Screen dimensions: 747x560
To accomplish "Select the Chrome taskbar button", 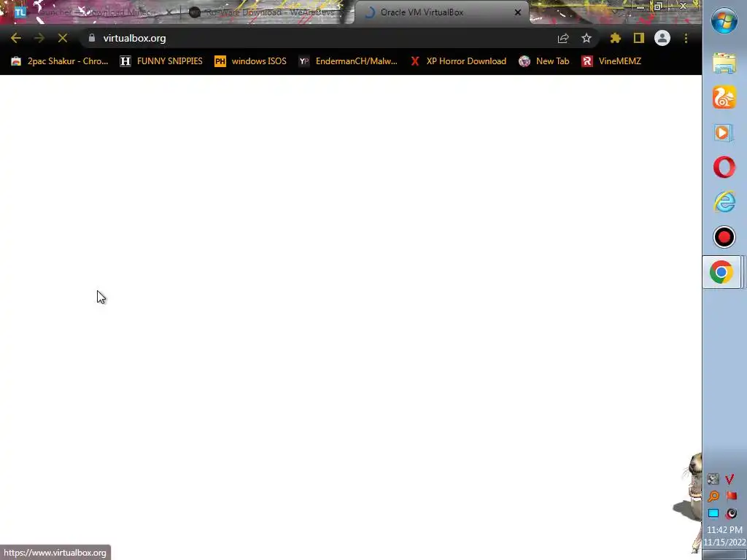I will pyautogui.click(x=721, y=272).
